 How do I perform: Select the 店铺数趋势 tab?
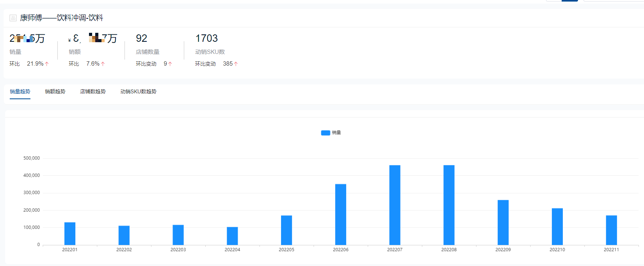93,91
